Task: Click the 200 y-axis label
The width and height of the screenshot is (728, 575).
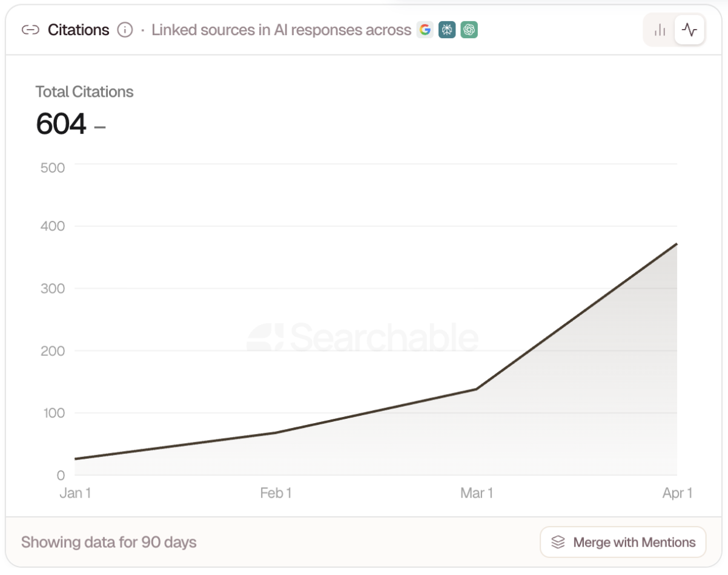Action: coord(53,351)
